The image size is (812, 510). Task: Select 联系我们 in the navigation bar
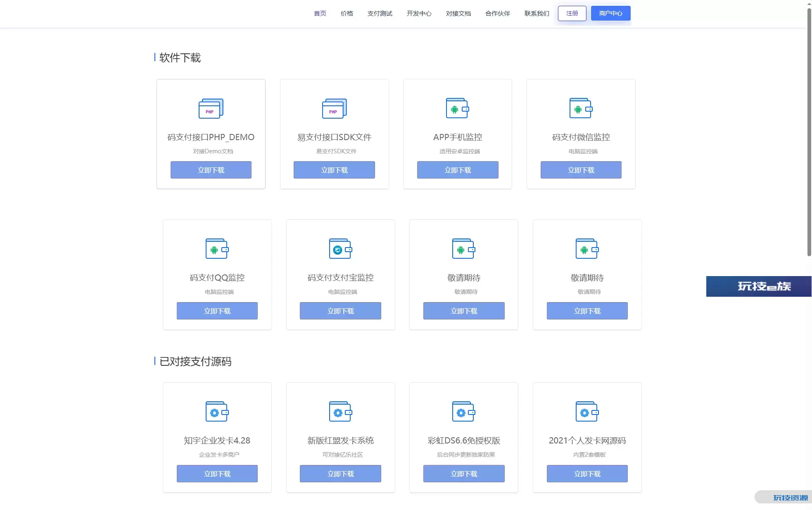[x=537, y=13]
